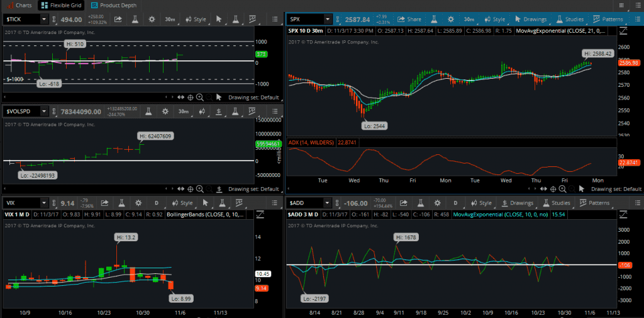Switch to the Charts tab
644x318 pixels.
pos(18,5)
